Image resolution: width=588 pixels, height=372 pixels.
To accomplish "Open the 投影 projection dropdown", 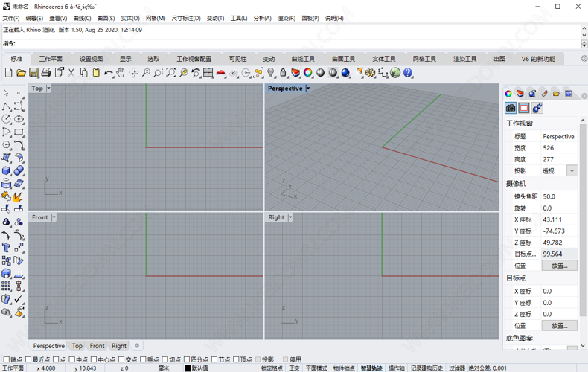I will coord(572,170).
